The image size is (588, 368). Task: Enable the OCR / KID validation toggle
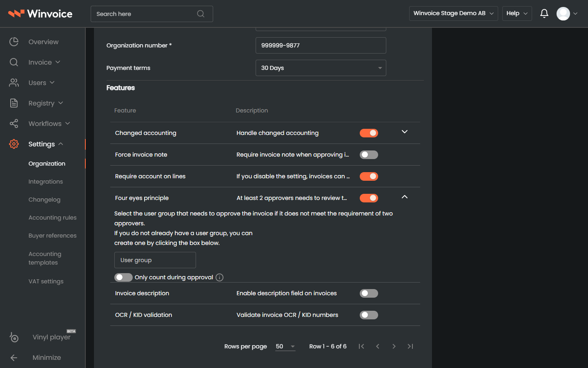coord(369,315)
